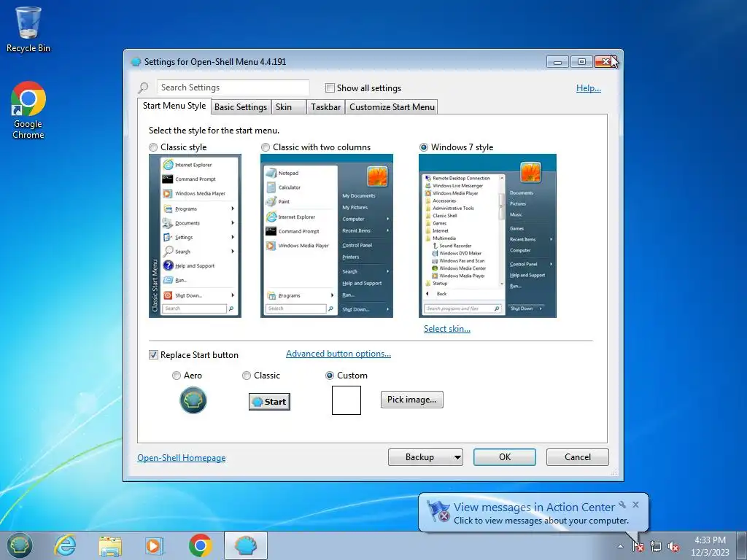Switch to the Skin tab
This screenshot has width=747, height=560.
point(288,106)
